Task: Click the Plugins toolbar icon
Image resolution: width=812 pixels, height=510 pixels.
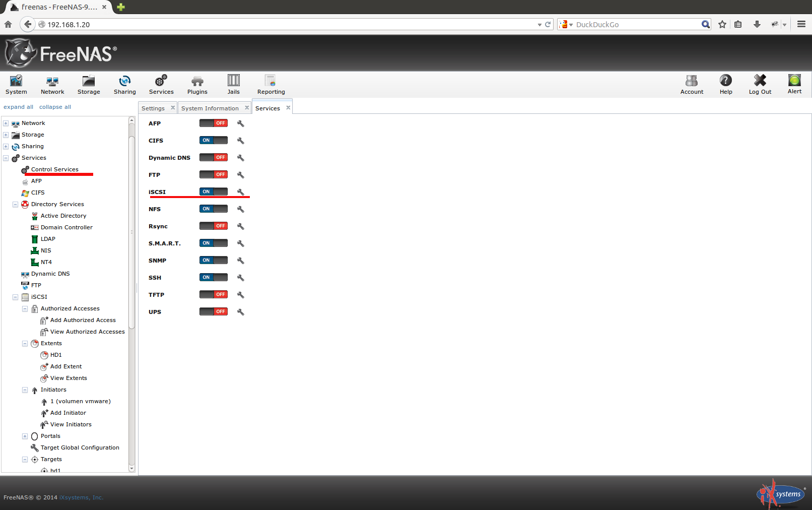Action: [197, 85]
